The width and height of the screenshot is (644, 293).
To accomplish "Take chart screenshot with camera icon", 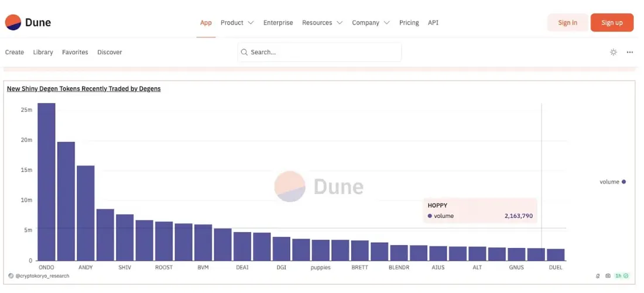I will click(608, 276).
